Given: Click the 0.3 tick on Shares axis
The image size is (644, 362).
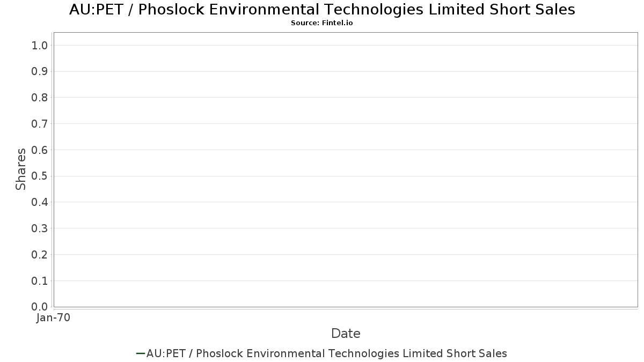Looking at the screenshot, I should click(x=40, y=228).
